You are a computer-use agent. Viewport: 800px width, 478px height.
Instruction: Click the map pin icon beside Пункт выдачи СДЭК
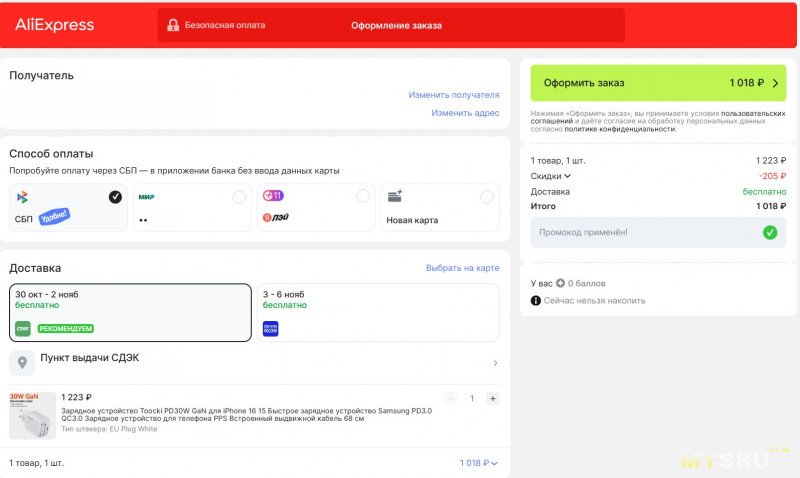(x=22, y=362)
